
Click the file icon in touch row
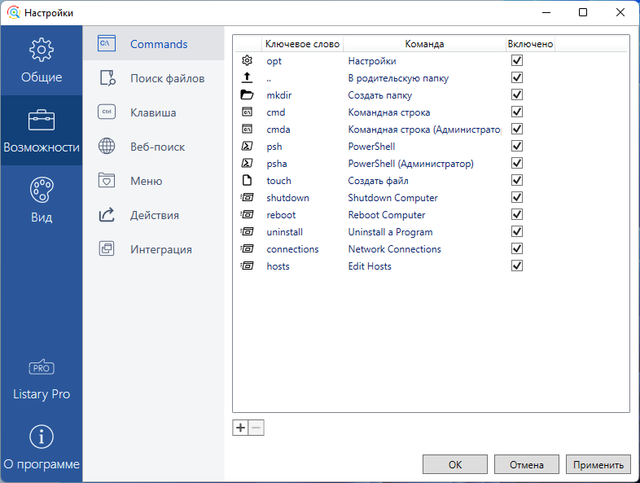[x=248, y=181]
